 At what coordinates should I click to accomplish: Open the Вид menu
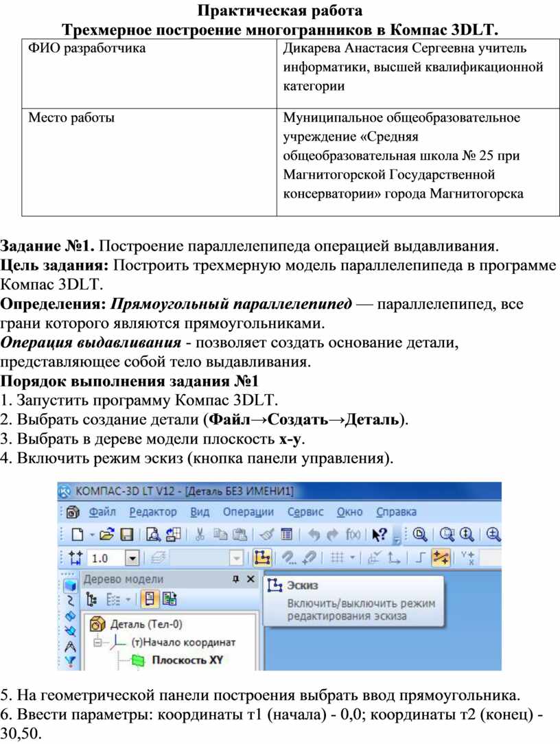pos(200,512)
